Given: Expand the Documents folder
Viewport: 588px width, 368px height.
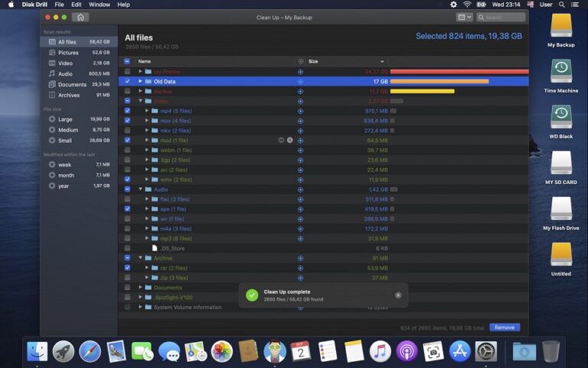Looking at the screenshot, I should tap(140, 287).
